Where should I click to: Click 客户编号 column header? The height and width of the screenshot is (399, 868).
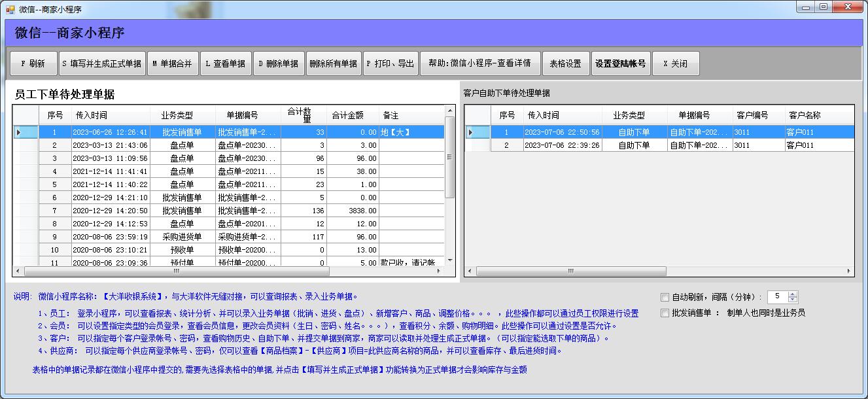click(759, 115)
